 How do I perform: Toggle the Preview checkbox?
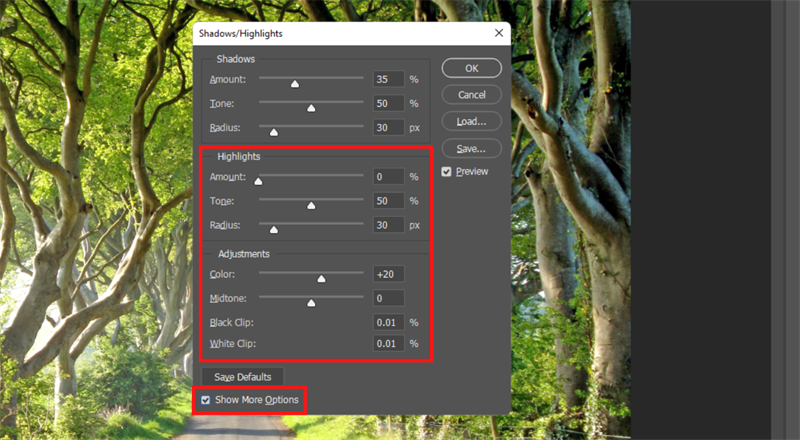(446, 172)
